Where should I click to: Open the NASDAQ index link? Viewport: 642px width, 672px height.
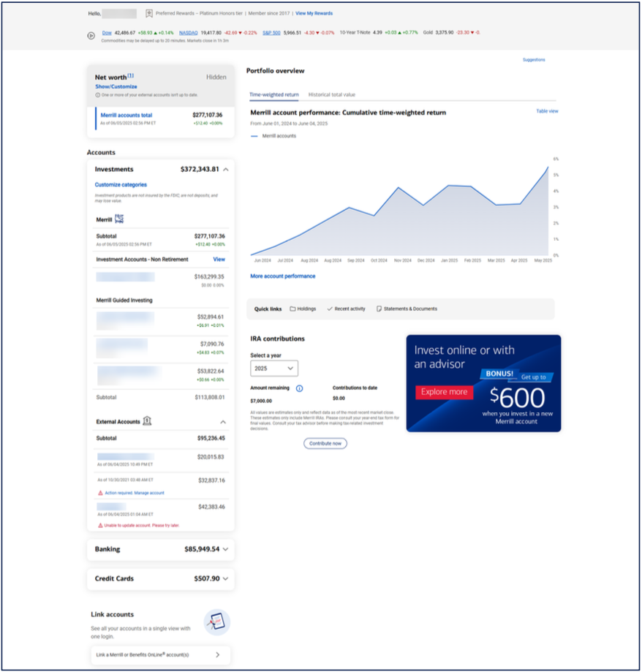click(188, 33)
